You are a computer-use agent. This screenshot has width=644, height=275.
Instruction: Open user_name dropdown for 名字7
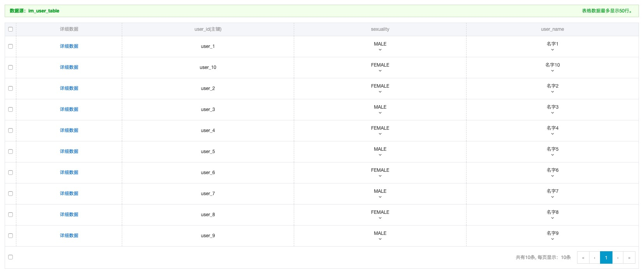[552, 194]
